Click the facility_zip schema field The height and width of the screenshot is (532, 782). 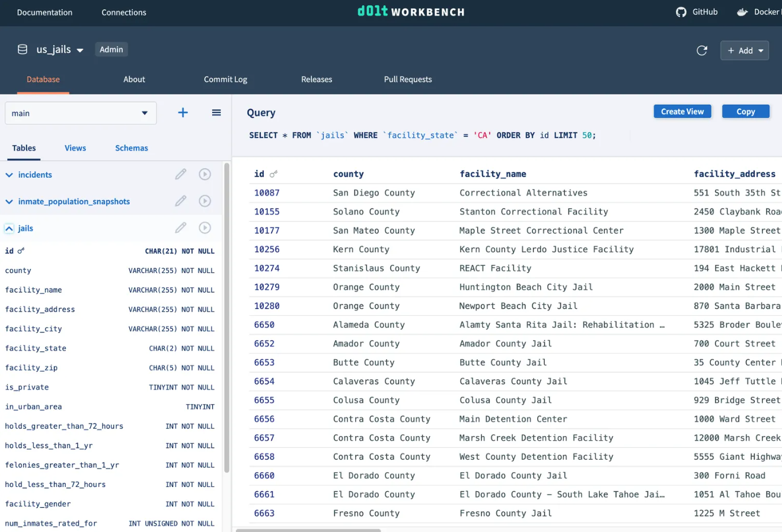tap(110, 368)
